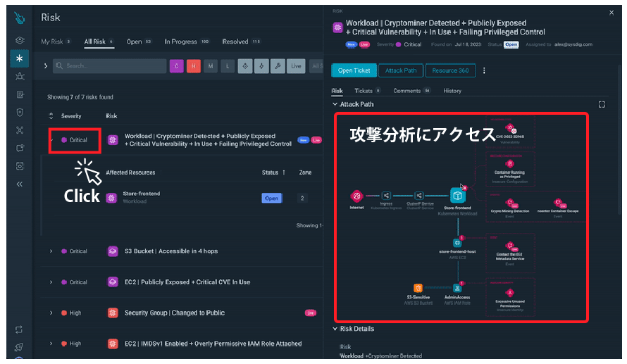Toggle the Medium severity filter M
The image size is (627, 364).
(210, 65)
